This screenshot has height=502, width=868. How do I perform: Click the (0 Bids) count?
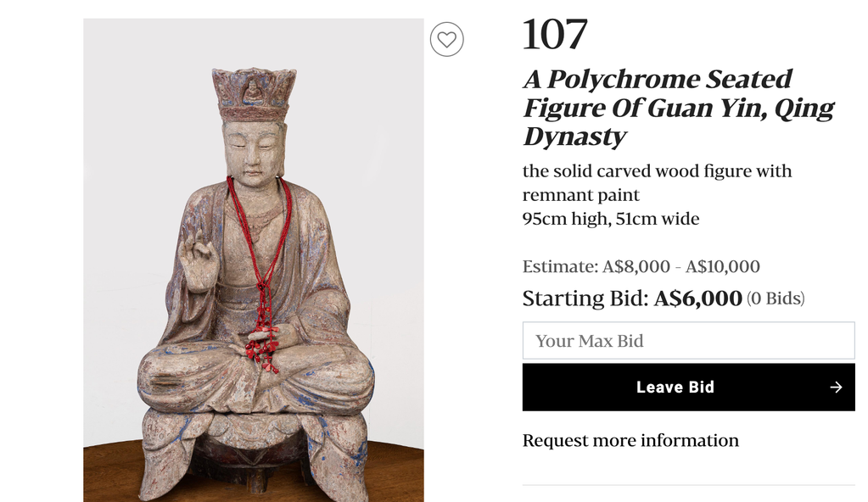tap(776, 298)
